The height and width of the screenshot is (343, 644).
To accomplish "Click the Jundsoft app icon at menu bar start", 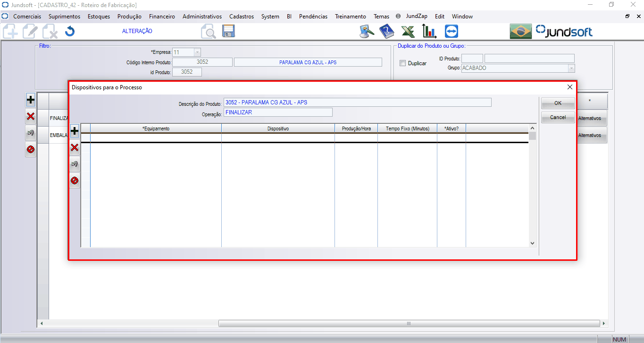I will (x=5, y=16).
